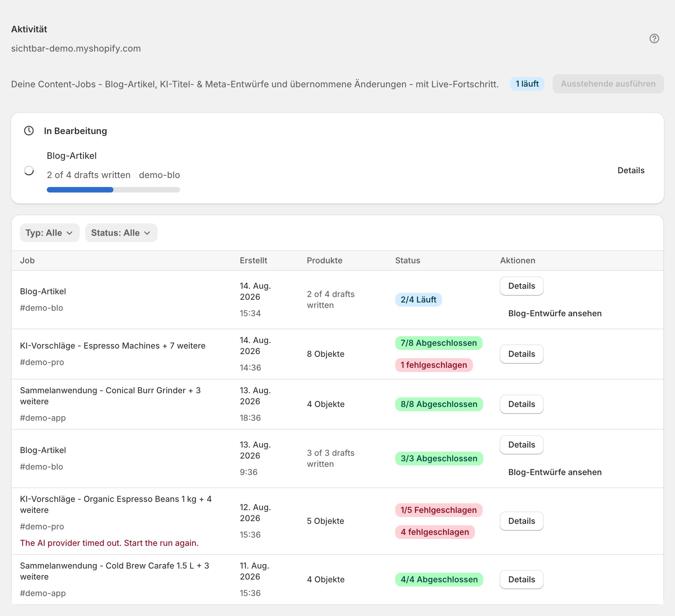Open Details for Espresso Machines KI-Vorschläge job
This screenshot has width=675, height=616.
pyautogui.click(x=521, y=354)
